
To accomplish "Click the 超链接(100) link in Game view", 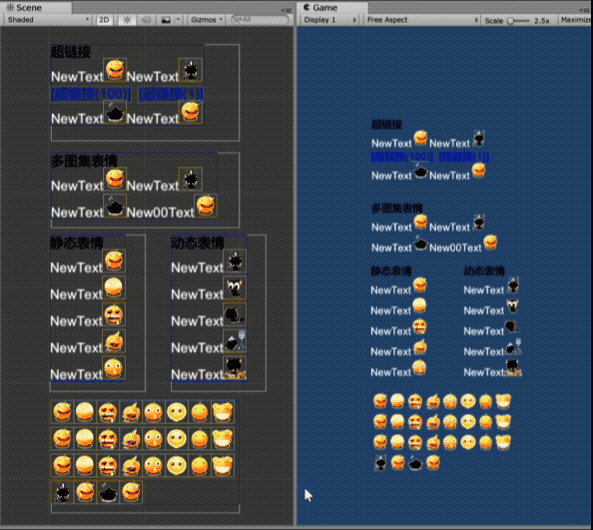I will (x=402, y=157).
